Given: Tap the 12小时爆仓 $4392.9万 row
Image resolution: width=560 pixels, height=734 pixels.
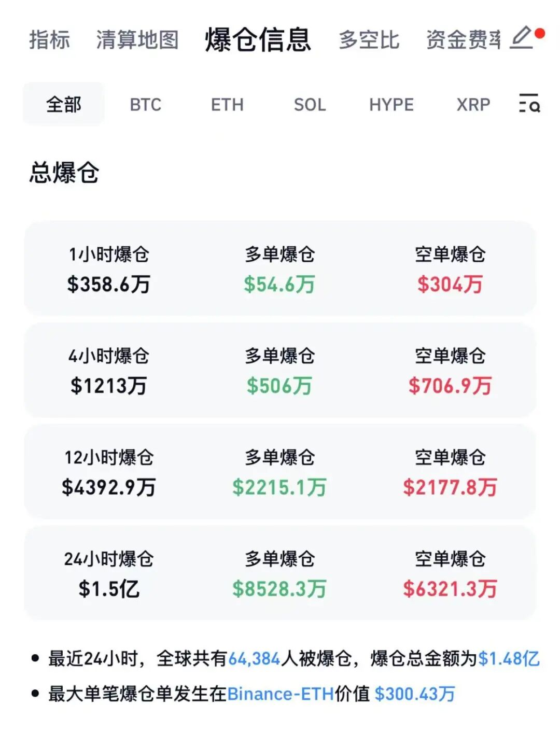Looking at the screenshot, I should (x=280, y=472).
